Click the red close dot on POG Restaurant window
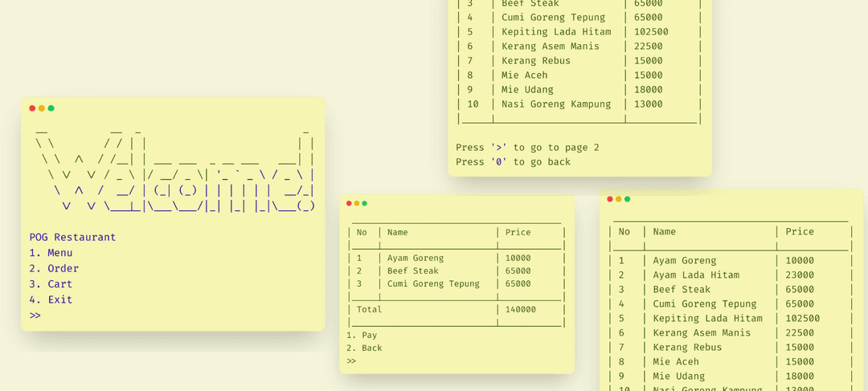Screen dimensions: 868x391 32,108
